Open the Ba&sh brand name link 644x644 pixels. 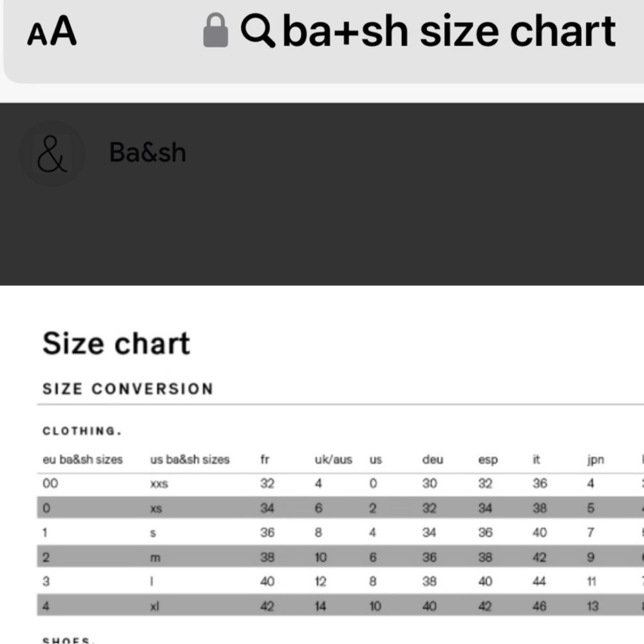[x=147, y=153]
